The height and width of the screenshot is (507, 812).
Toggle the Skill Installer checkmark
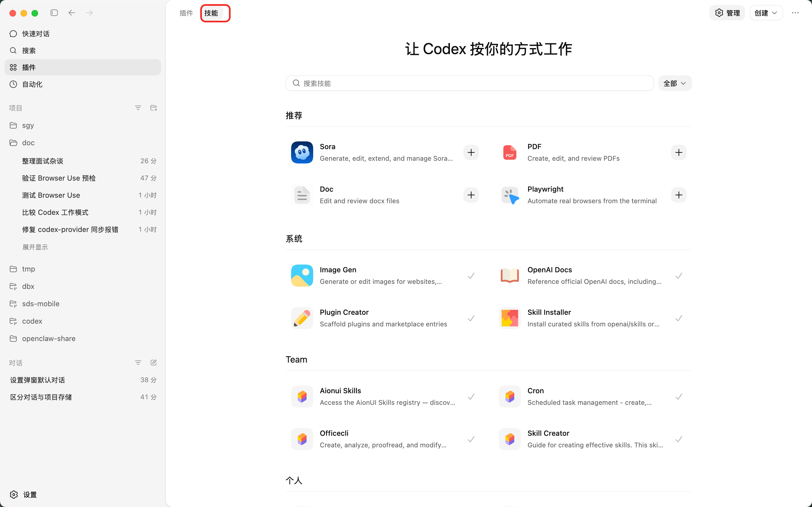[679, 318]
